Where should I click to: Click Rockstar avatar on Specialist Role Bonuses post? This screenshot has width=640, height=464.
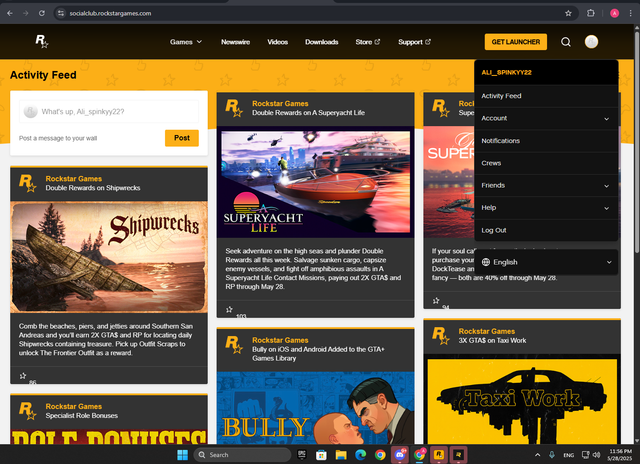[x=28, y=411]
